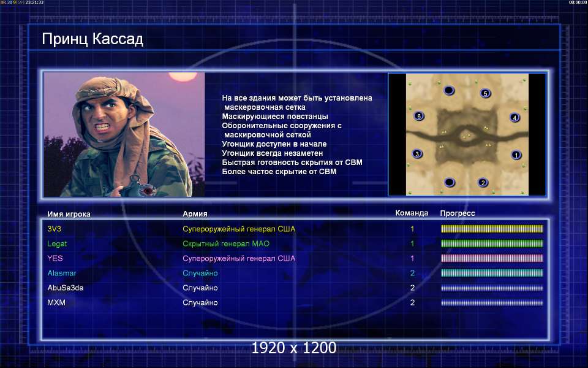
Task: Click the 3V3 progress bar
Action: 492,229
